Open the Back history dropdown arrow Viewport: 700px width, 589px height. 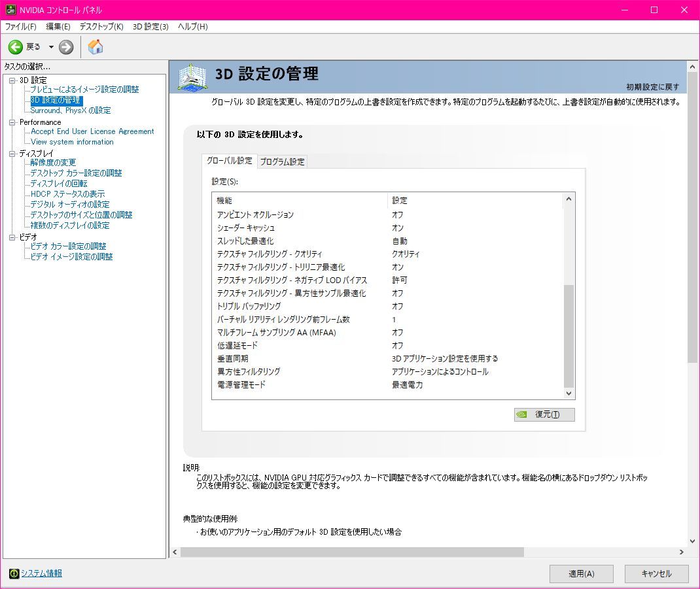[x=51, y=47]
